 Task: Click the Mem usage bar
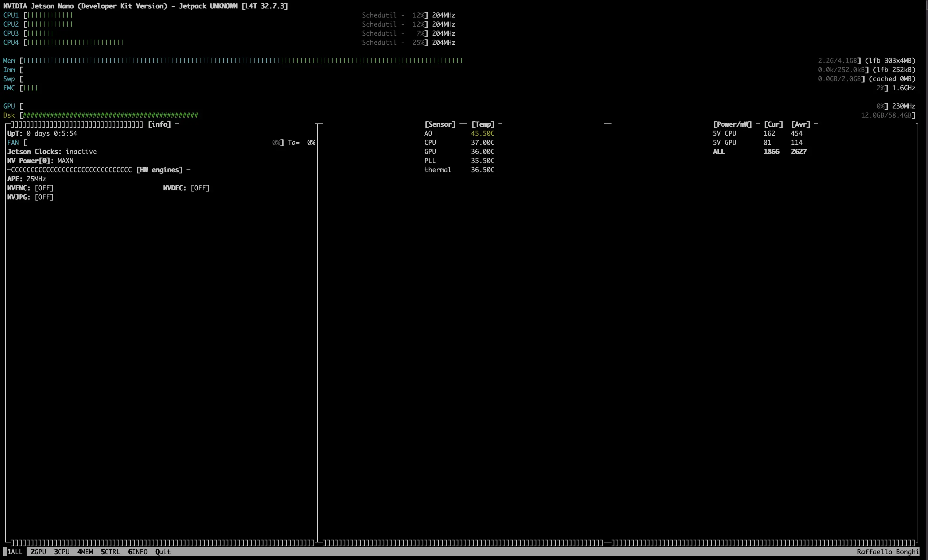(x=440, y=61)
